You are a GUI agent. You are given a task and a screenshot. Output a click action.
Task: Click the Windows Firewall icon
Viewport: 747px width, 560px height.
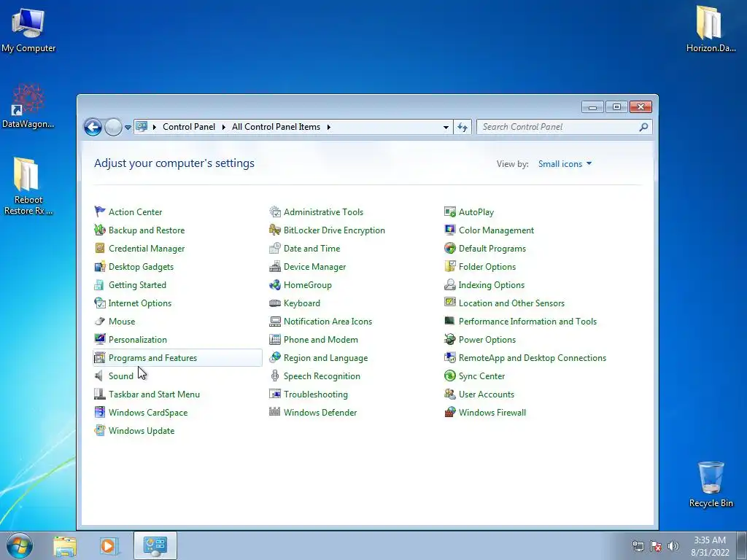tap(449, 413)
